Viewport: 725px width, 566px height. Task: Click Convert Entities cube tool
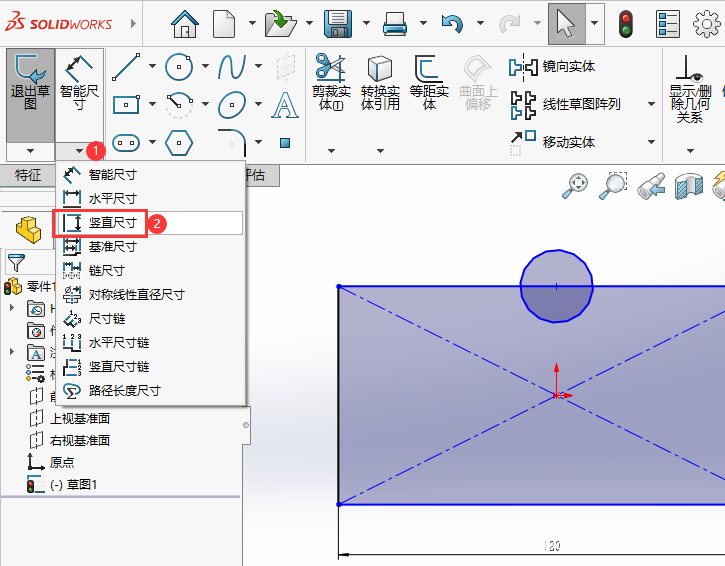380,82
